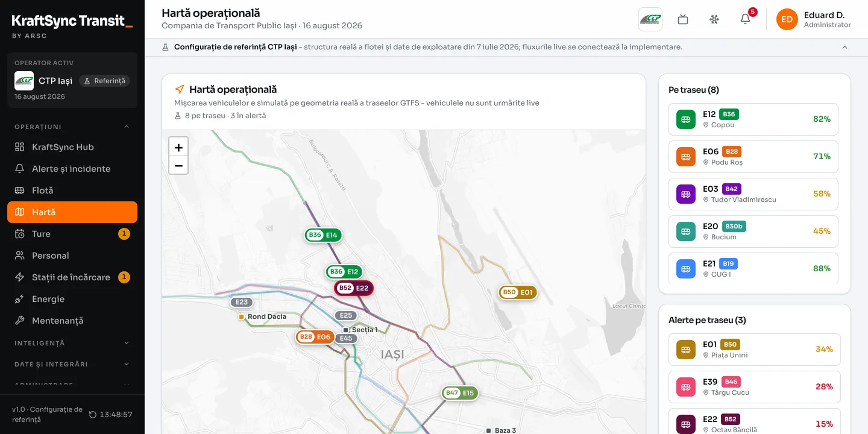Select the Hartă menu item

[72, 212]
